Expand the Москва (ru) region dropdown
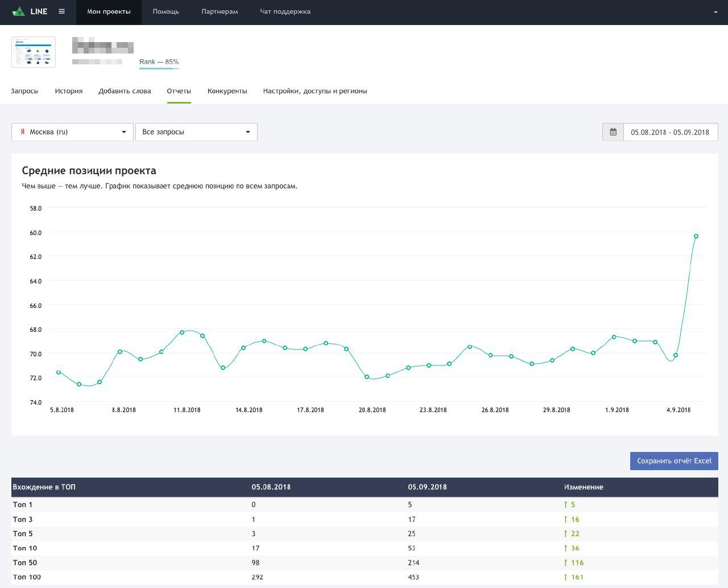Viewport: 728px width, 588px height. coord(72,132)
